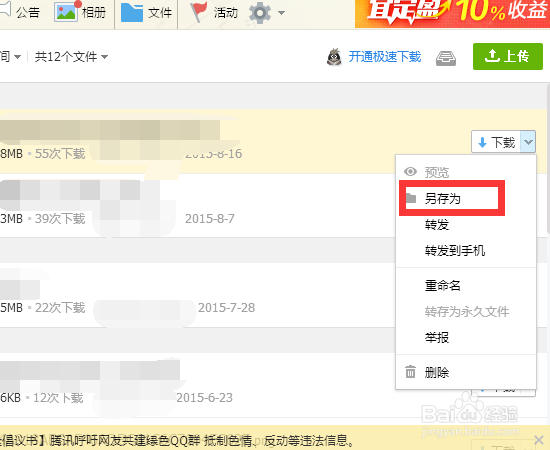
Task: Click the 22次下载 text
Action: tap(60, 308)
